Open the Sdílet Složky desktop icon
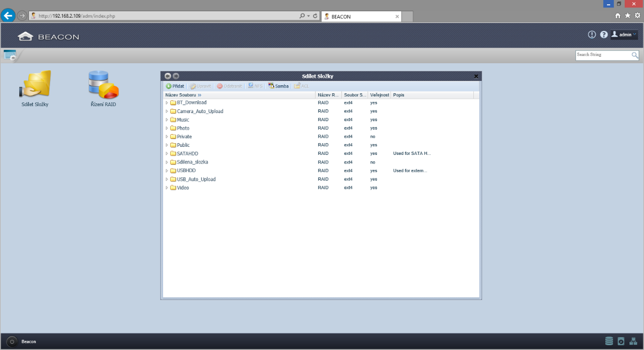 (x=35, y=85)
